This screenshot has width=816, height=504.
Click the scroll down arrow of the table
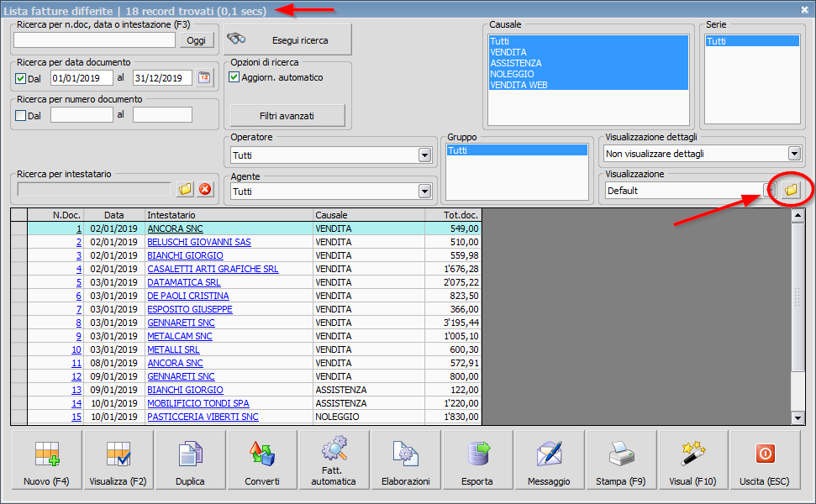pyautogui.click(x=798, y=417)
